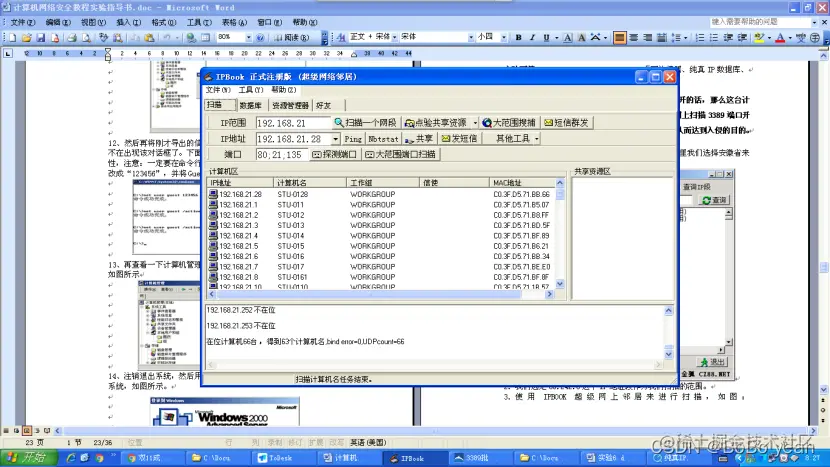Create a new blank Word document
Screen dimensions: 830x467
click(12, 38)
